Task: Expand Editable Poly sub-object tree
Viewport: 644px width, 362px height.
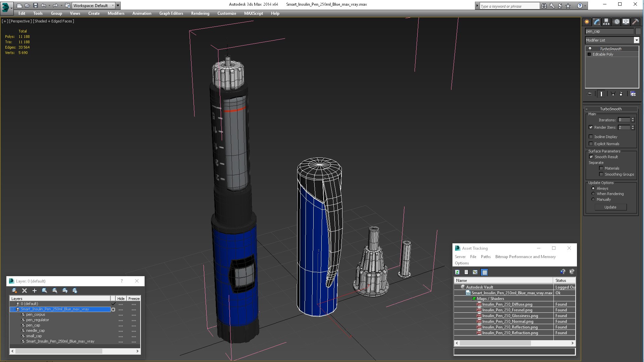Action: pyautogui.click(x=589, y=54)
